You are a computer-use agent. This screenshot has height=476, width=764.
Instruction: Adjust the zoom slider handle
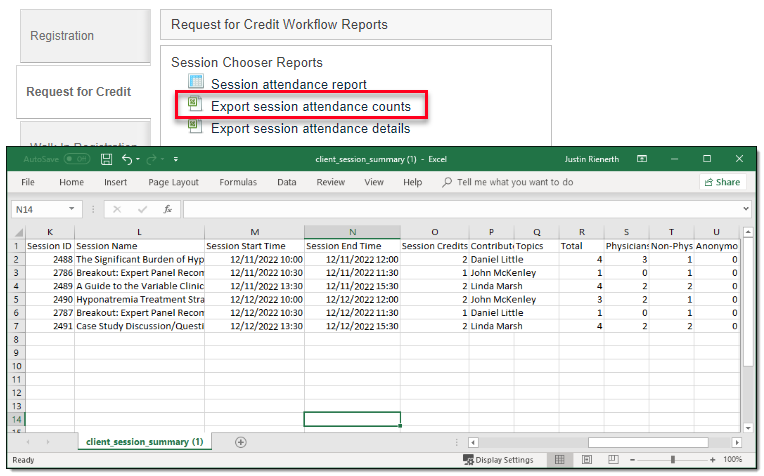[672, 459]
